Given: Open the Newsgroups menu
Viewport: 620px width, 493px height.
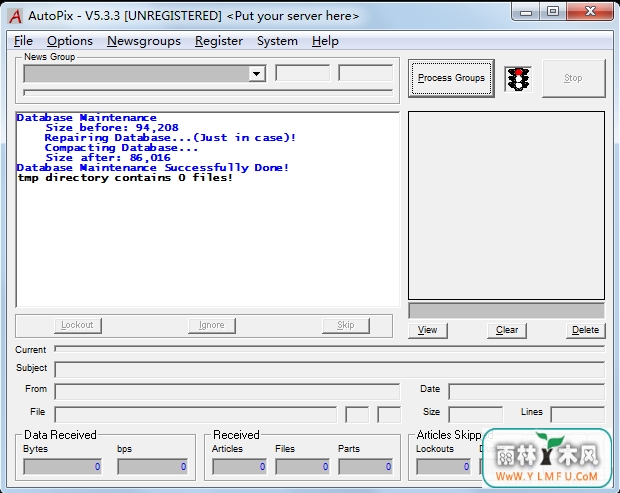Looking at the screenshot, I should (x=144, y=41).
